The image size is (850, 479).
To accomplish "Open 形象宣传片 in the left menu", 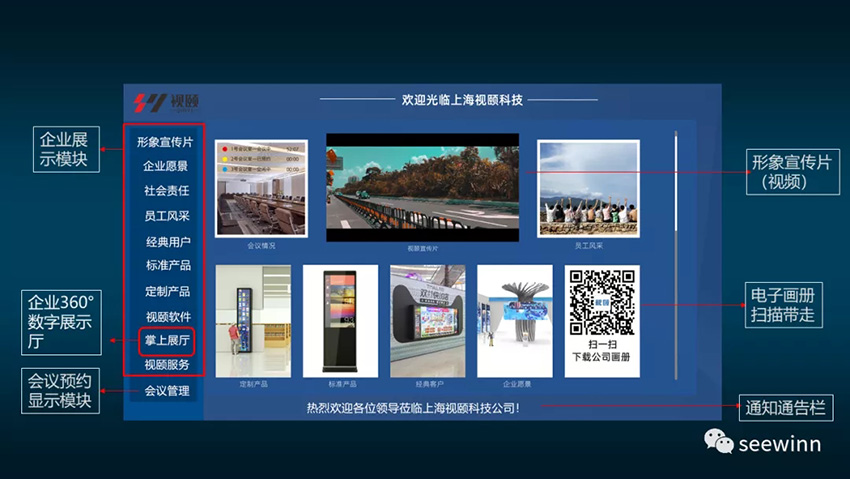I will pyautogui.click(x=165, y=142).
